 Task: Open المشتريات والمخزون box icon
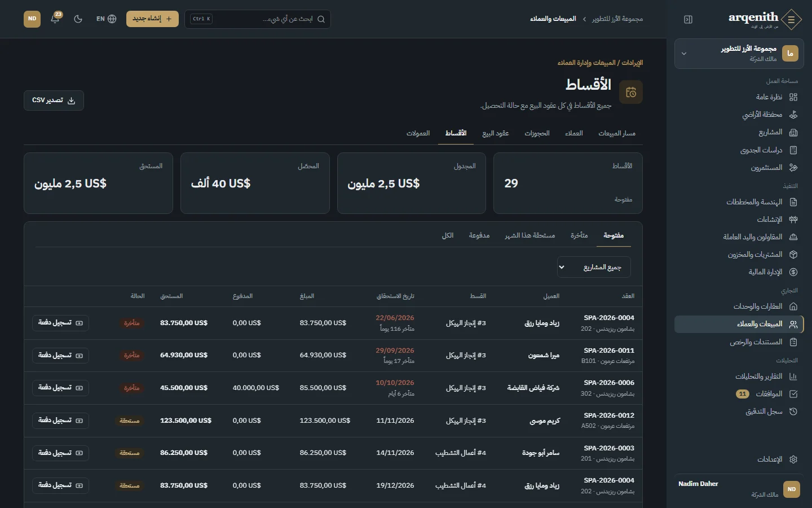(x=793, y=255)
